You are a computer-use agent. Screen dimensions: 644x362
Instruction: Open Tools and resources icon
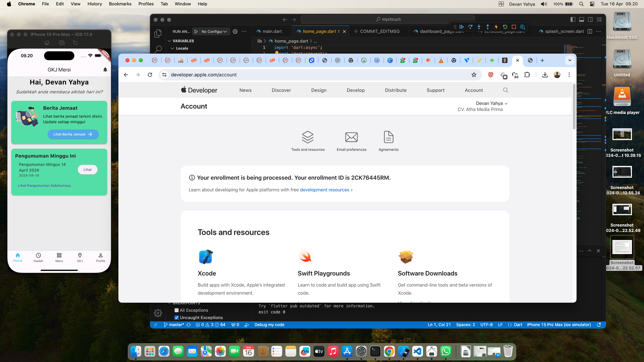click(x=308, y=137)
